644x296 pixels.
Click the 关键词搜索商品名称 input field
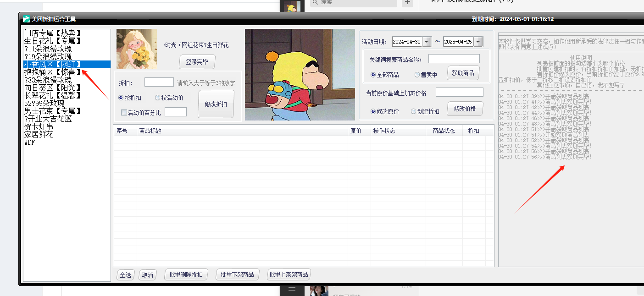coord(454,59)
